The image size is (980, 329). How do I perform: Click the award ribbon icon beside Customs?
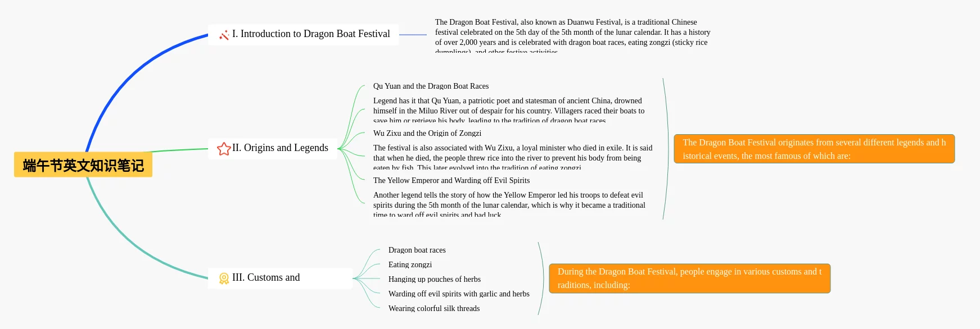[x=224, y=278]
